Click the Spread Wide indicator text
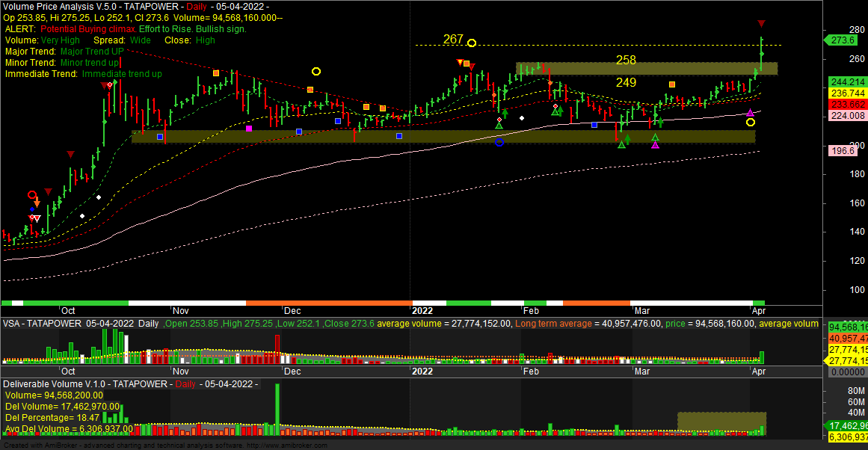 pyautogui.click(x=122, y=40)
